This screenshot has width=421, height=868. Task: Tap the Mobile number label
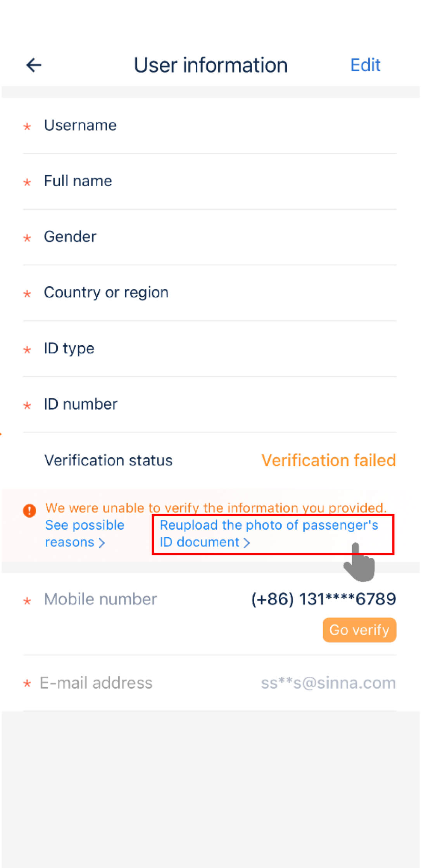point(100,599)
